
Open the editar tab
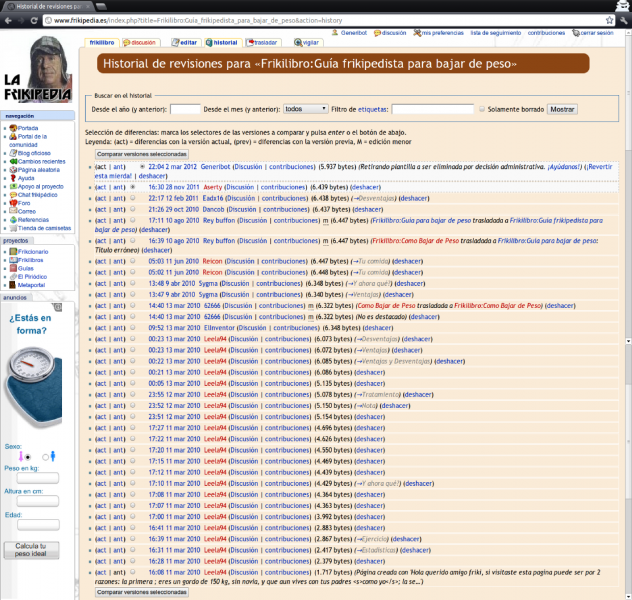(x=185, y=43)
